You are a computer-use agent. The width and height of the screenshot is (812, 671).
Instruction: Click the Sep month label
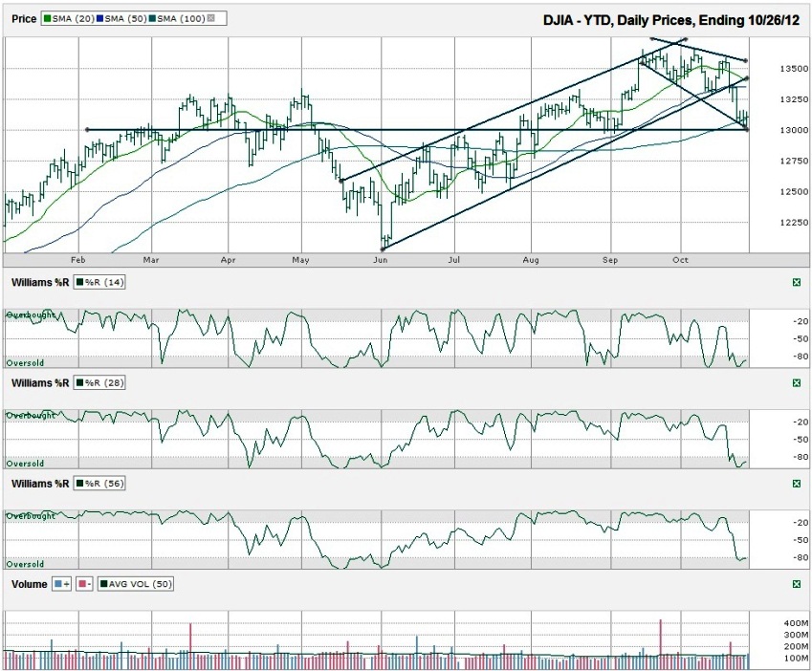click(x=610, y=260)
